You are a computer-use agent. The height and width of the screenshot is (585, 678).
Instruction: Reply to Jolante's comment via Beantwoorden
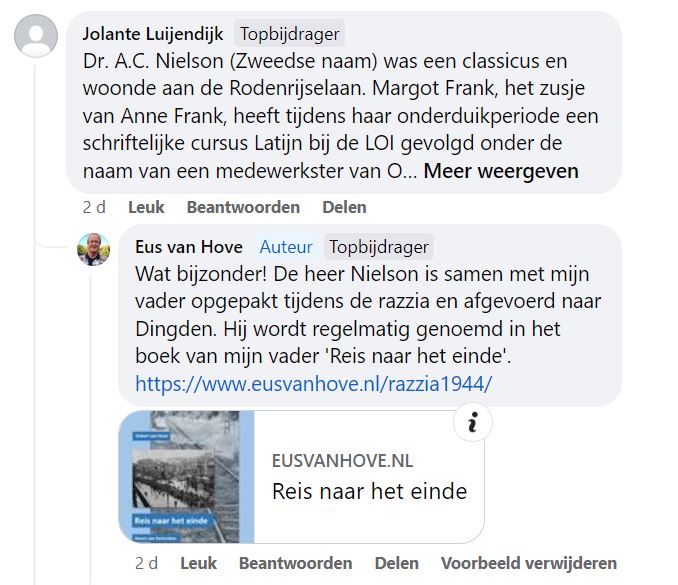point(243,207)
